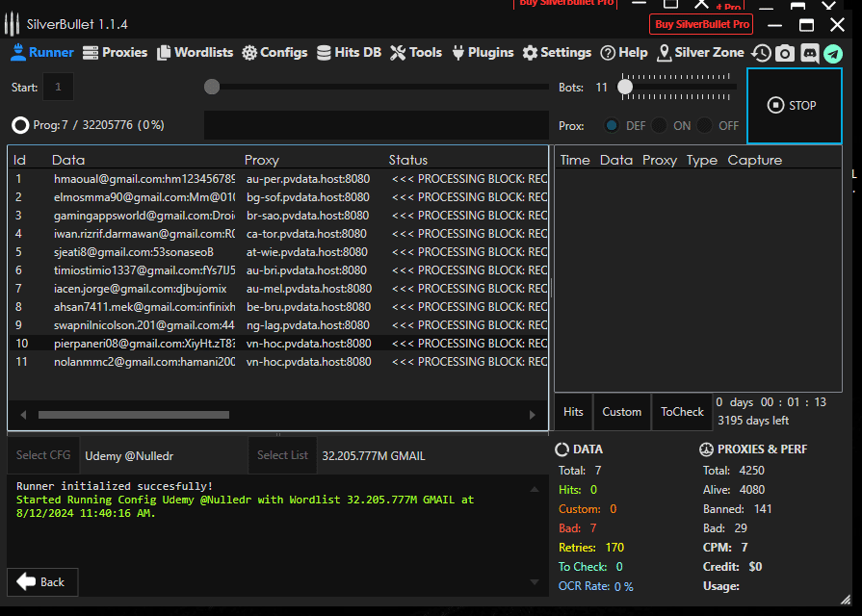Open Silver Zone map pin icon
862x616 pixels.
[x=700, y=53]
